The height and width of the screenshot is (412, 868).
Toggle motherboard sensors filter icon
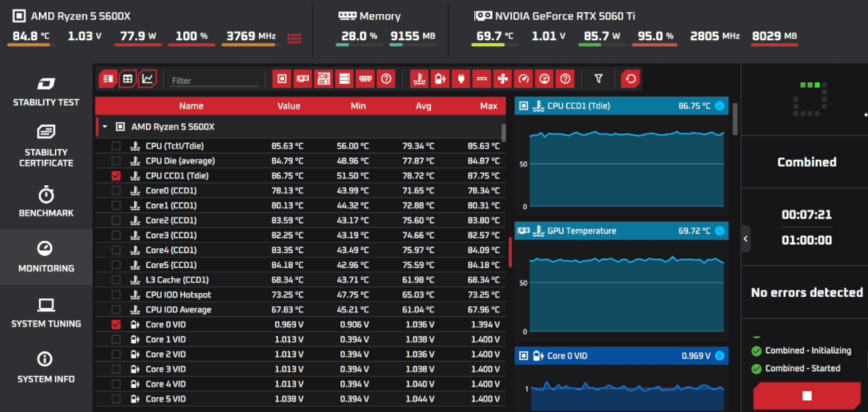324,79
